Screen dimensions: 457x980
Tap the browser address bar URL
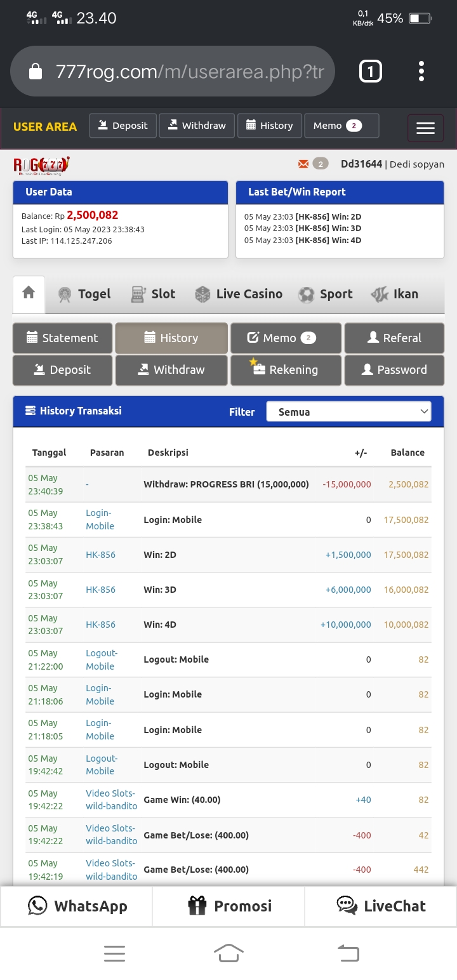(x=189, y=72)
